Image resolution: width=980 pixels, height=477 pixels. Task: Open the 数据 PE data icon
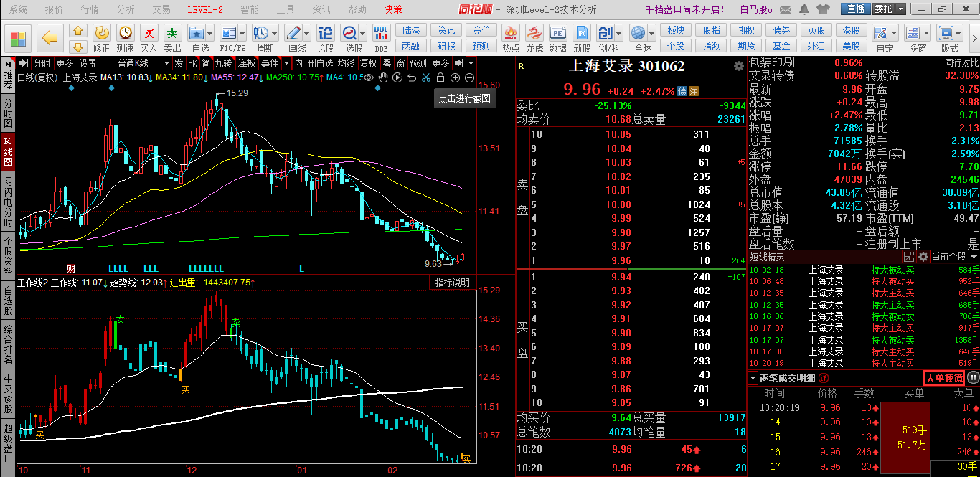click(x=557, y=38)
